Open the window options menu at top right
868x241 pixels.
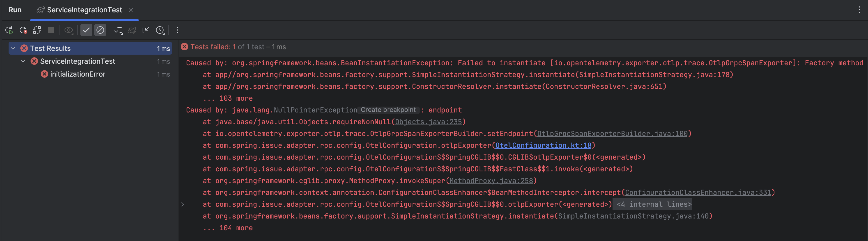[x=859, y=10]
